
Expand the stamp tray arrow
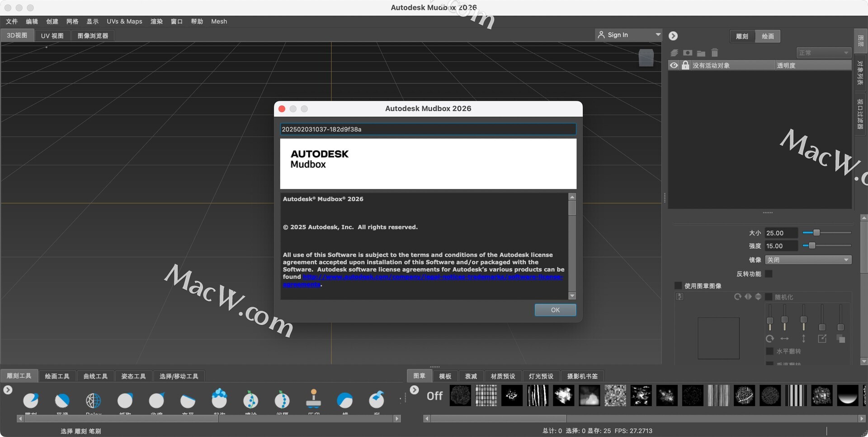click(414, 390)
